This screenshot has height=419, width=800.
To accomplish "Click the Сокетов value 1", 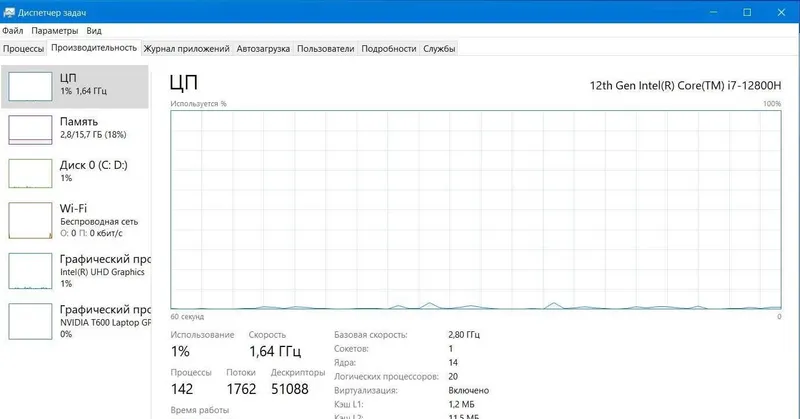I will point(451,349).
